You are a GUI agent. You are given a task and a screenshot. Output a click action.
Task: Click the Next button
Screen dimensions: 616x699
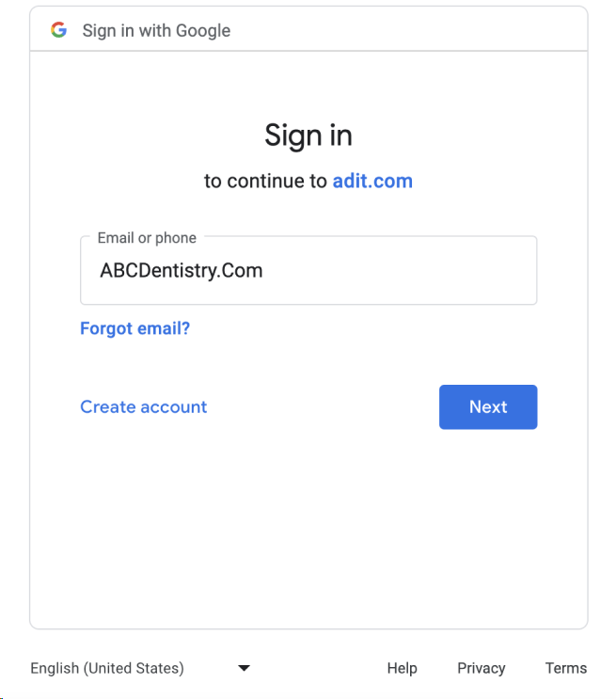pyautogui.click(x=488, y=407)
